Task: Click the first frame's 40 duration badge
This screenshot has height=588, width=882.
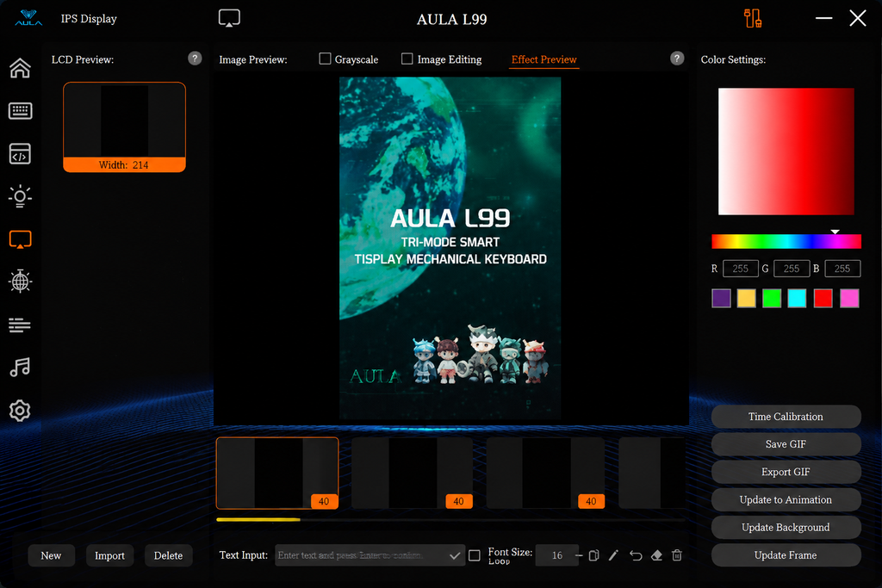Action: click(324, 501)
